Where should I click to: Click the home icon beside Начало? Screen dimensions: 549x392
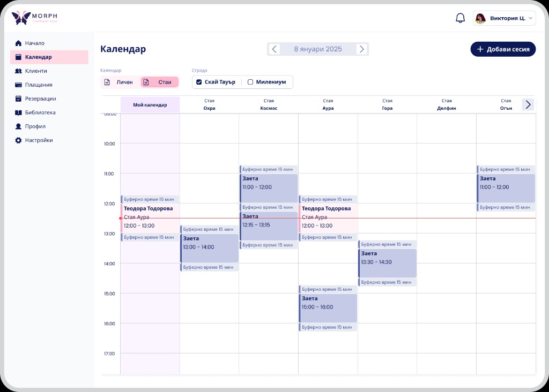[18, 43]
